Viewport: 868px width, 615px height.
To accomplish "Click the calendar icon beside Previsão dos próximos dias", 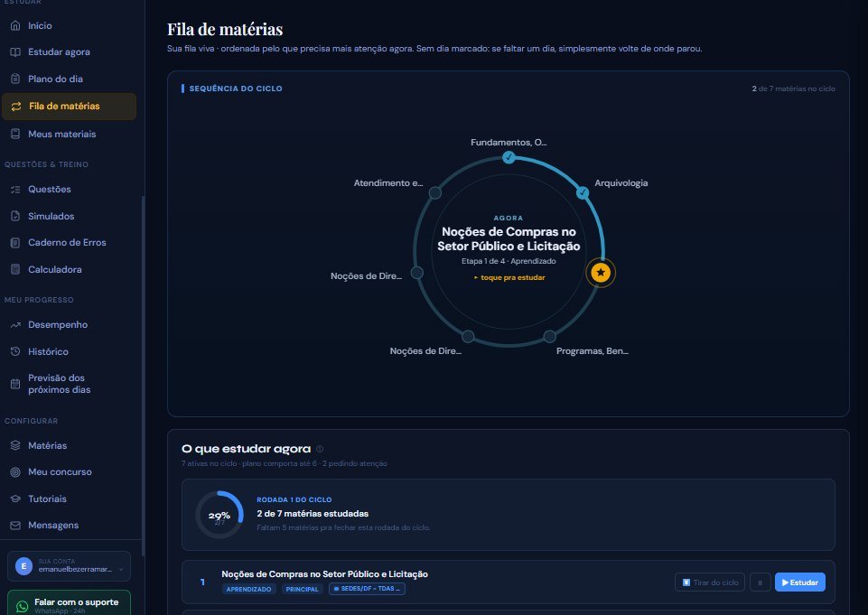I will [15, 384].
